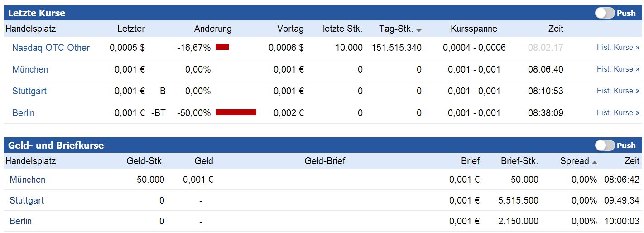Select Berlin in the Letzte Kurse table
The height and width of the screenshot is (233, 644).
point(23,113)
